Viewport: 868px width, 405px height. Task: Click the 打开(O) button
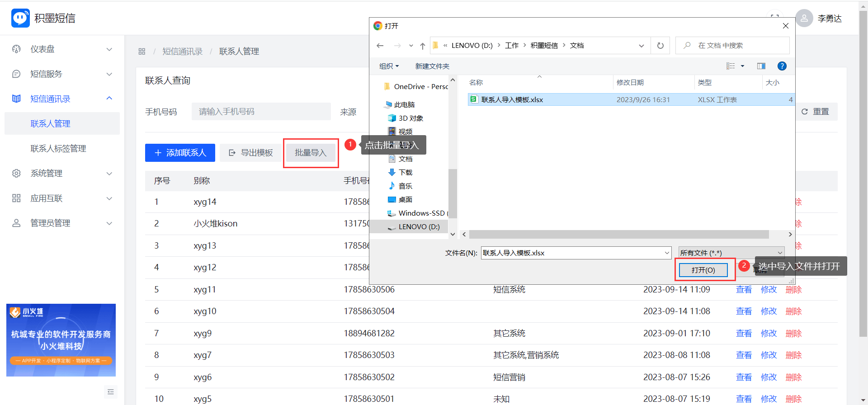click(x=703, y=270)
